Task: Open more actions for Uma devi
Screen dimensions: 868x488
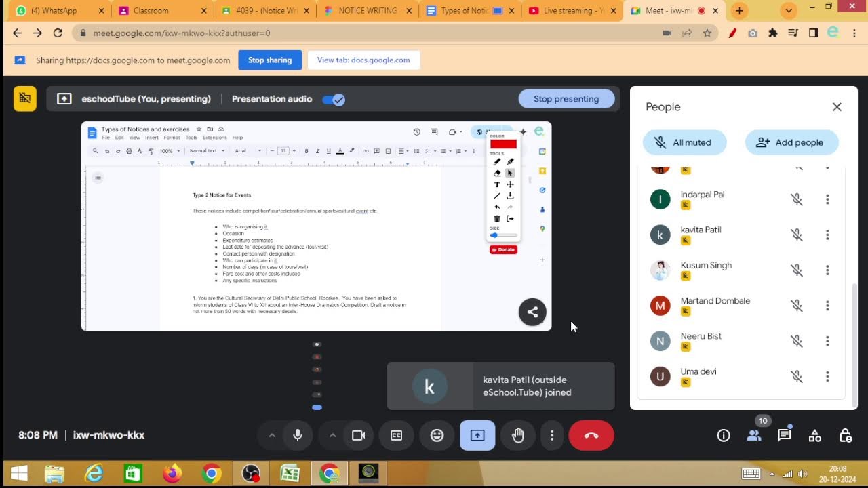Action: coord(827,376)
